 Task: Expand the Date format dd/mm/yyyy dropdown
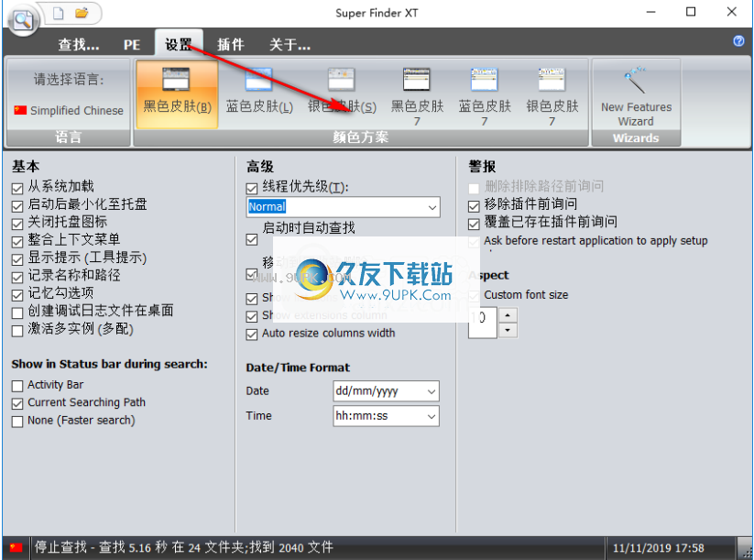tap(432, 391)
